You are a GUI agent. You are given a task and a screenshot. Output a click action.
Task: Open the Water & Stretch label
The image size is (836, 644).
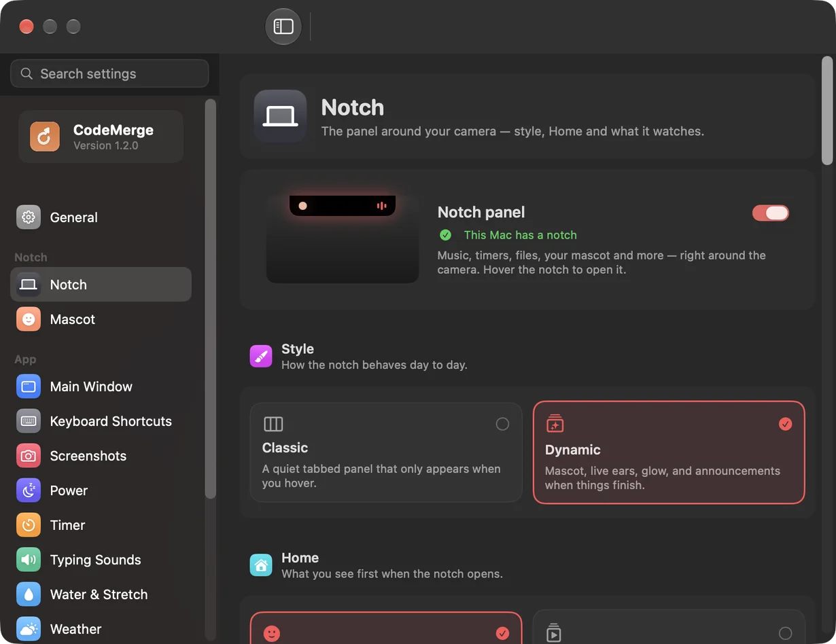(x=99, y=594)
